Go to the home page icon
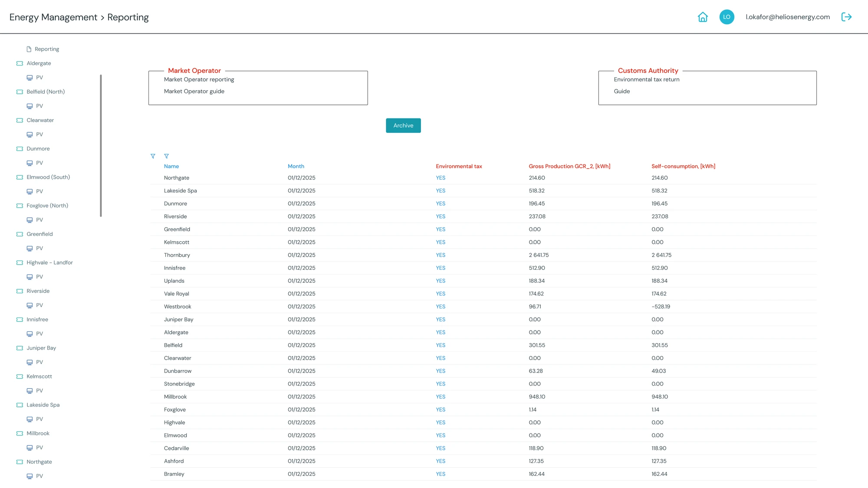 [703, 17]
